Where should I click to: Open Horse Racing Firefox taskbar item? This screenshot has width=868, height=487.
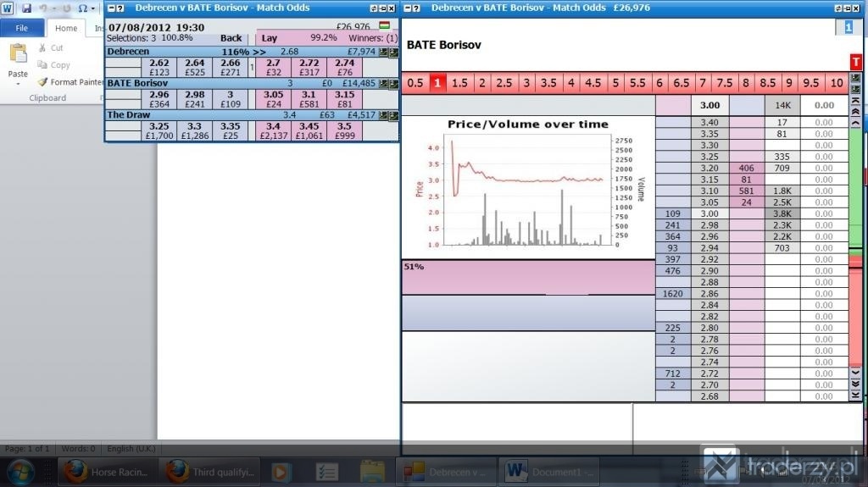point(108,472)
